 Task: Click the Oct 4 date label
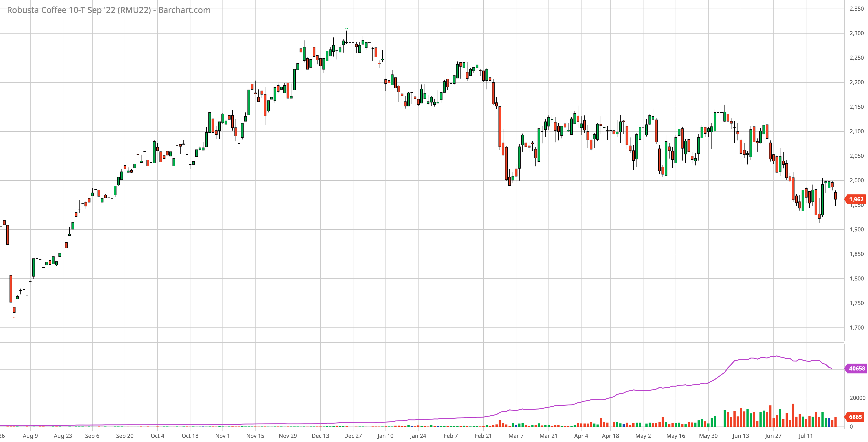(x=157, y=436)
